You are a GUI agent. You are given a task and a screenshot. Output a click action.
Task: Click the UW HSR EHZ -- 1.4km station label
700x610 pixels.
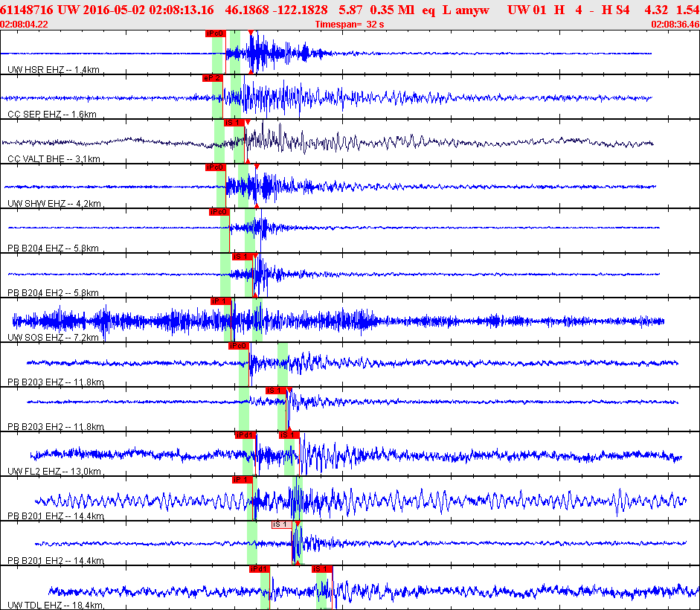click(54, 70)
